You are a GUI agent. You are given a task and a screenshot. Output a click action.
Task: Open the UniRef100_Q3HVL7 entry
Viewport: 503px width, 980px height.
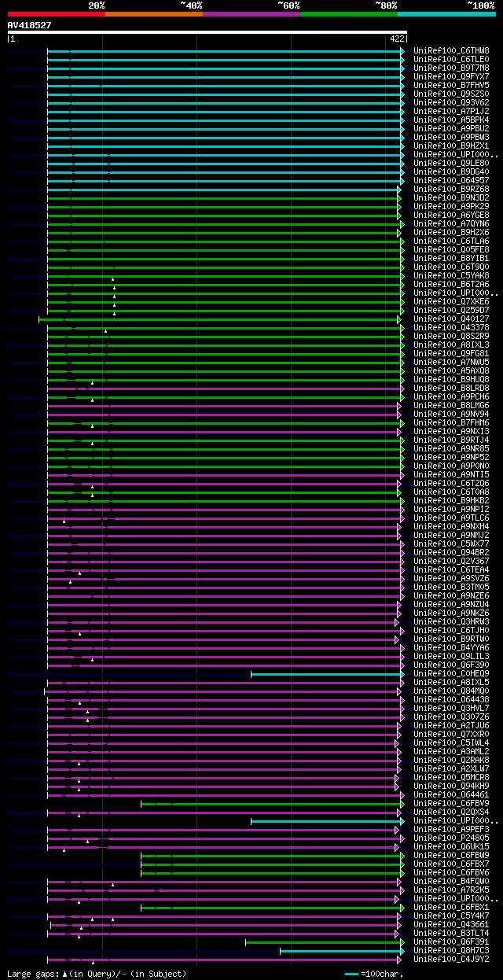451,708
